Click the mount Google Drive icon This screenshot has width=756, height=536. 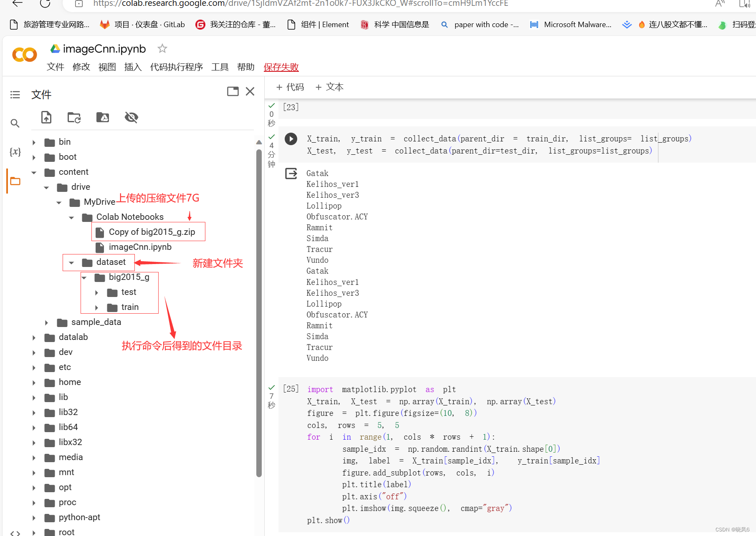point(102,117)
